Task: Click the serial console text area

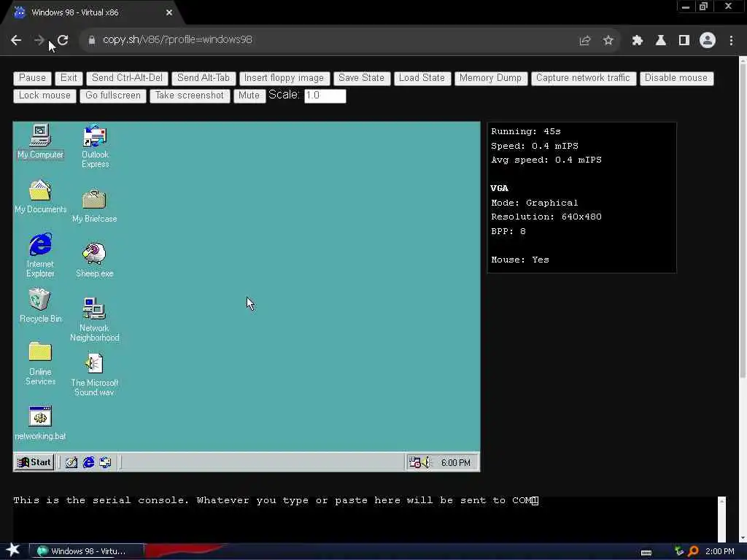Action: (x=365, y=519)
